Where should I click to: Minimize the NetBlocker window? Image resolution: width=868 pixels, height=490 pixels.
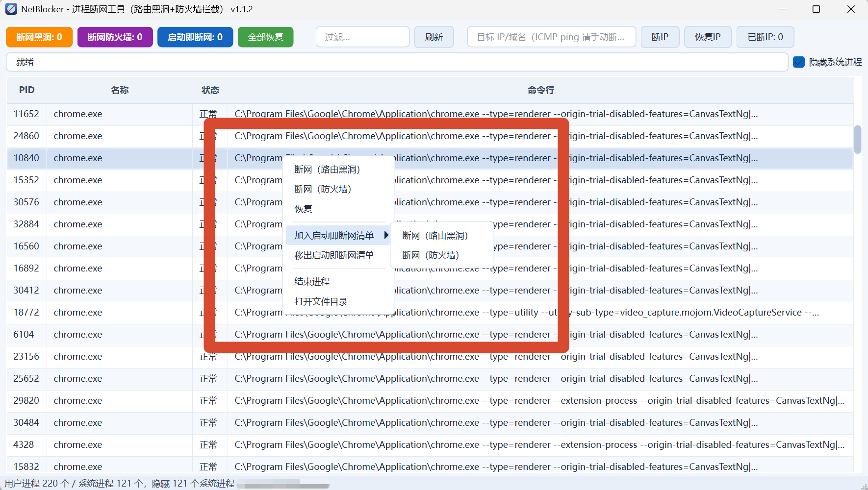783,9
